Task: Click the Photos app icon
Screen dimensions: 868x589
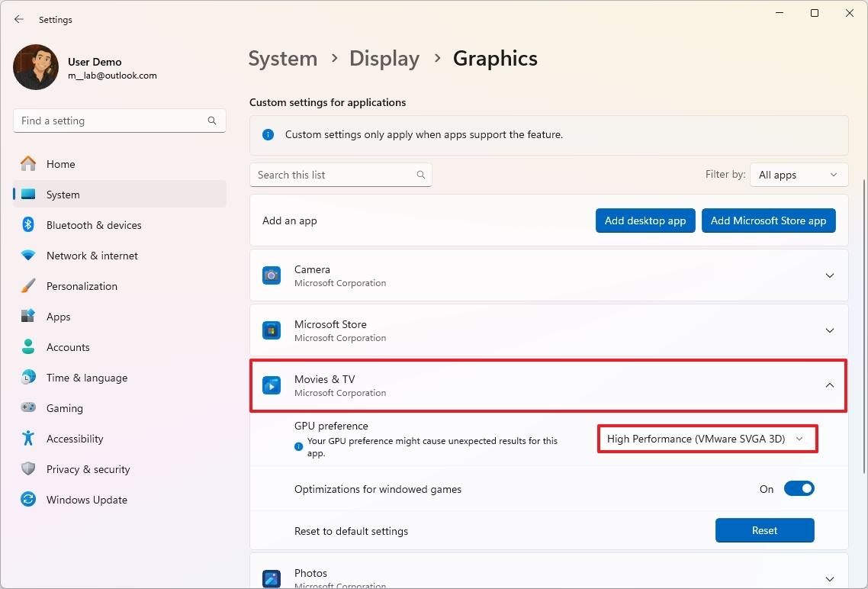Action: pyautogui.click(x=272, y=578)
